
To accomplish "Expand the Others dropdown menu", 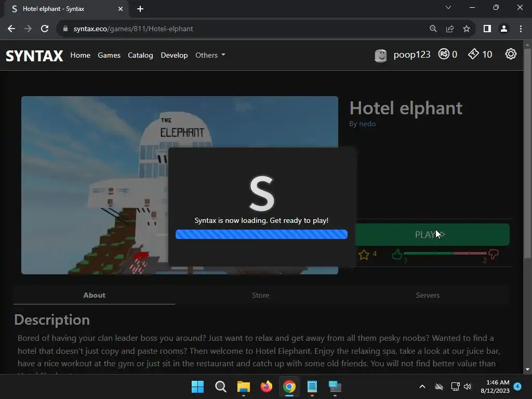I will tap(210, 55).
